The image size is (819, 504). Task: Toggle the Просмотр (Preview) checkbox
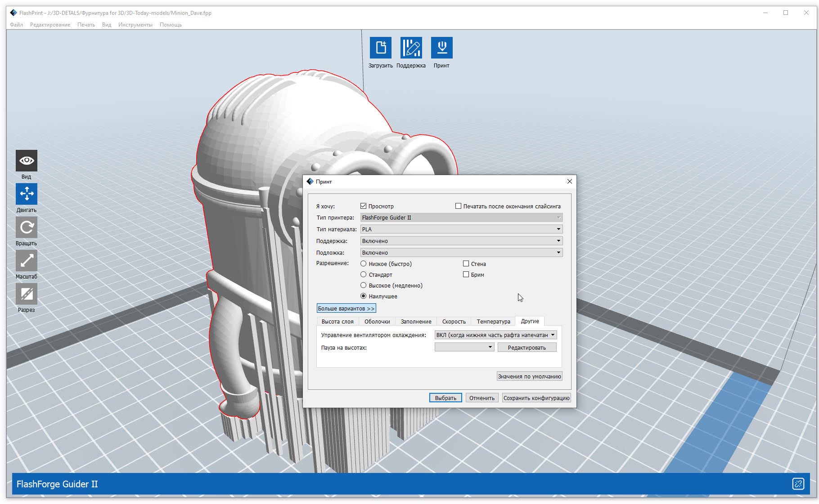tap(364, 206)
